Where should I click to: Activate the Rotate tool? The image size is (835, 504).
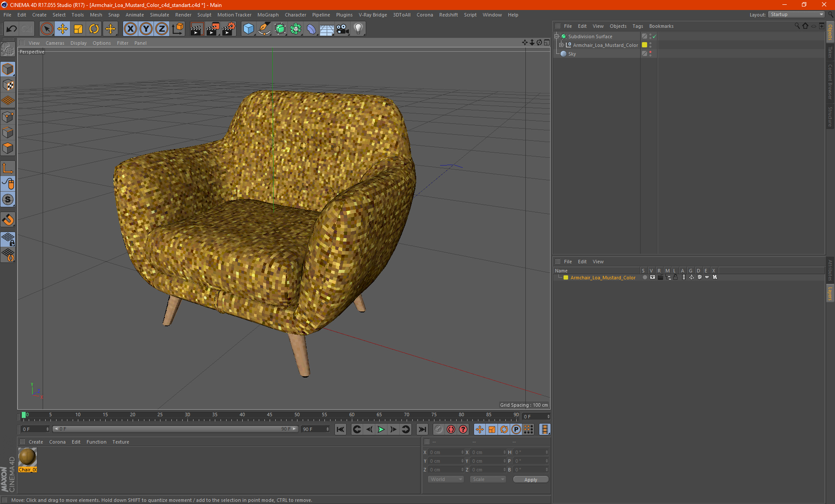pos(94,29)
